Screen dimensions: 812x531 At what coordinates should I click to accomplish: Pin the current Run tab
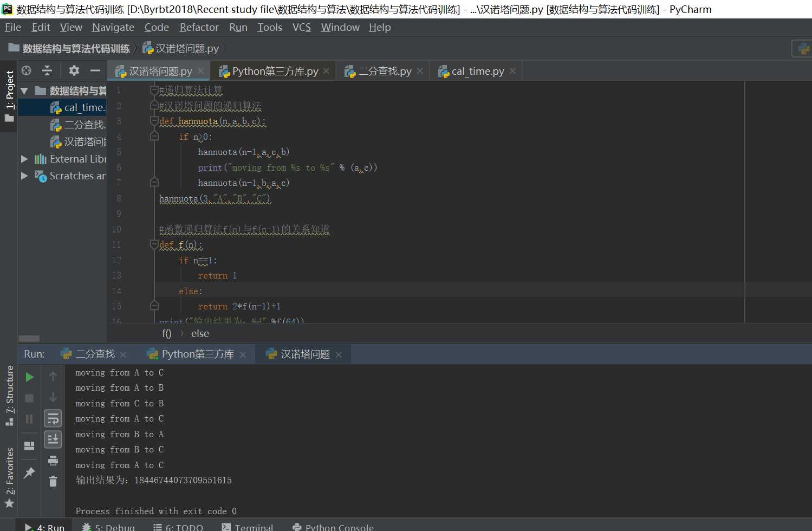click(29, 472)
